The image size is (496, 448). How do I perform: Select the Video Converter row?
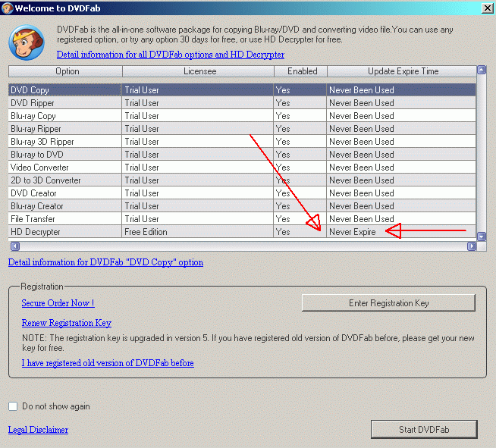[242, 168]
